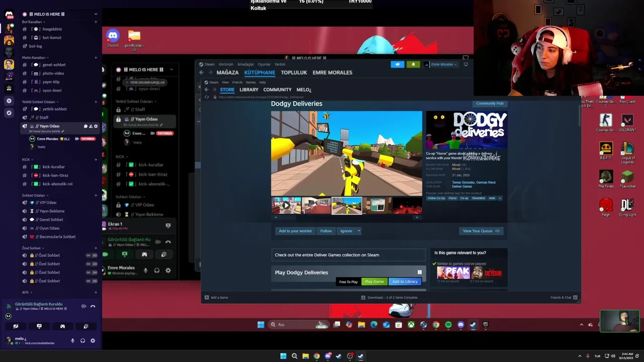Click Discord desktop shortcut icon
The height and width of the screenshot is (362, 644).
coord(113,38)
